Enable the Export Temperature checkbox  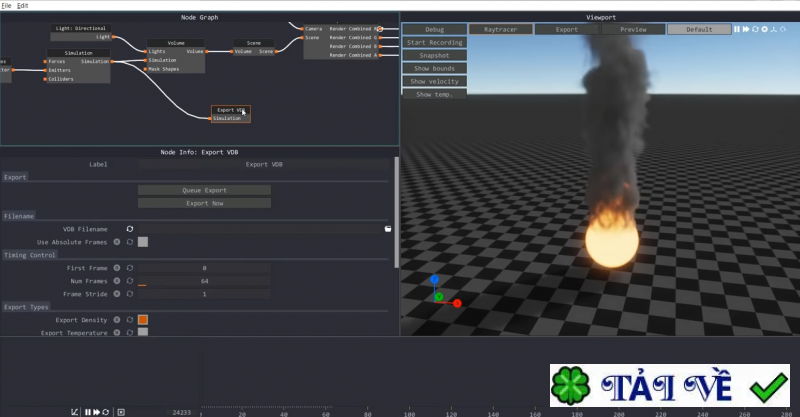143,332
